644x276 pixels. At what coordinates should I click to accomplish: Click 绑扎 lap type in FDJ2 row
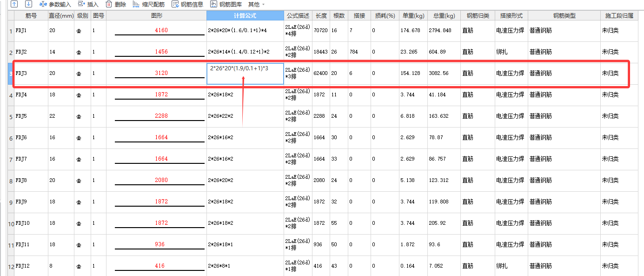502,52
